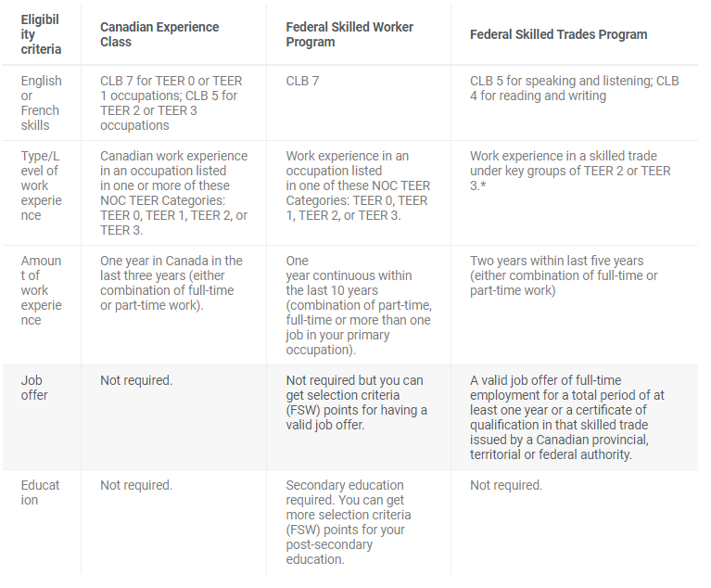
Task: Click the skilled trade TEER 2 or TEER 3 cell
Action: 570,171
